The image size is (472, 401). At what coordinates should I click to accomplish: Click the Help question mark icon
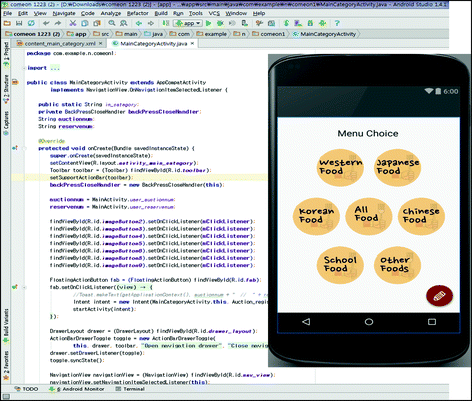tap(337, 23)
